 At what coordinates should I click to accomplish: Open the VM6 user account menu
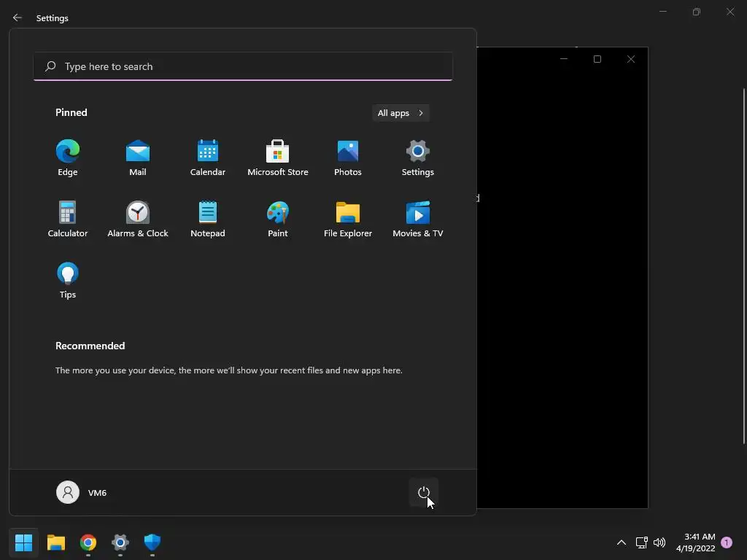click(x=82, y=492)
